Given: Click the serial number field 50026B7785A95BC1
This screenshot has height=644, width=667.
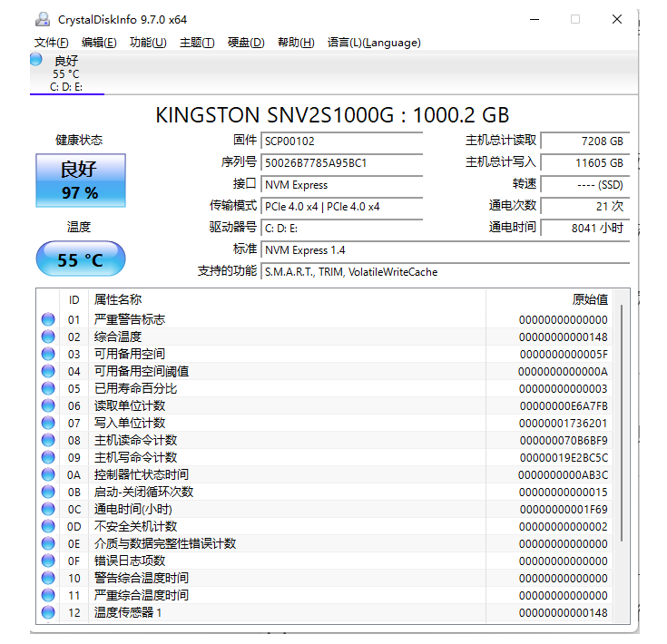Looking at the screenshot, I should pos(341,162).
